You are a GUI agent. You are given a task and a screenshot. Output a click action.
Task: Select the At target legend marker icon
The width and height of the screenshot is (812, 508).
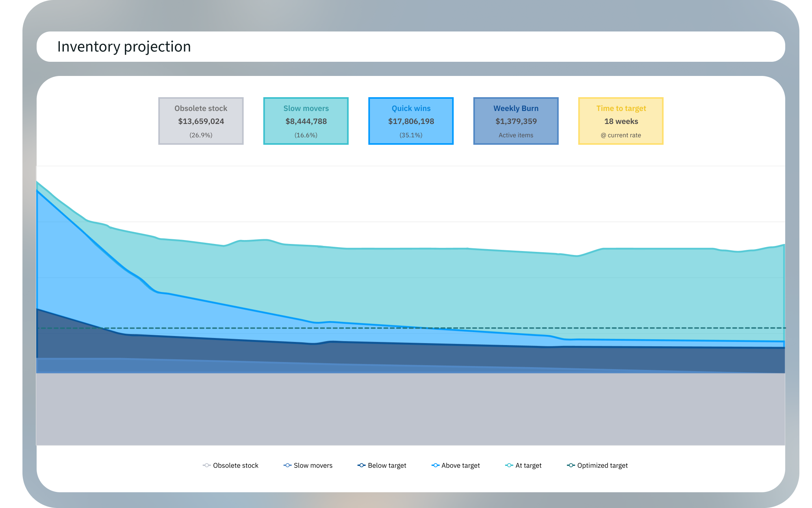click(509, 466)
